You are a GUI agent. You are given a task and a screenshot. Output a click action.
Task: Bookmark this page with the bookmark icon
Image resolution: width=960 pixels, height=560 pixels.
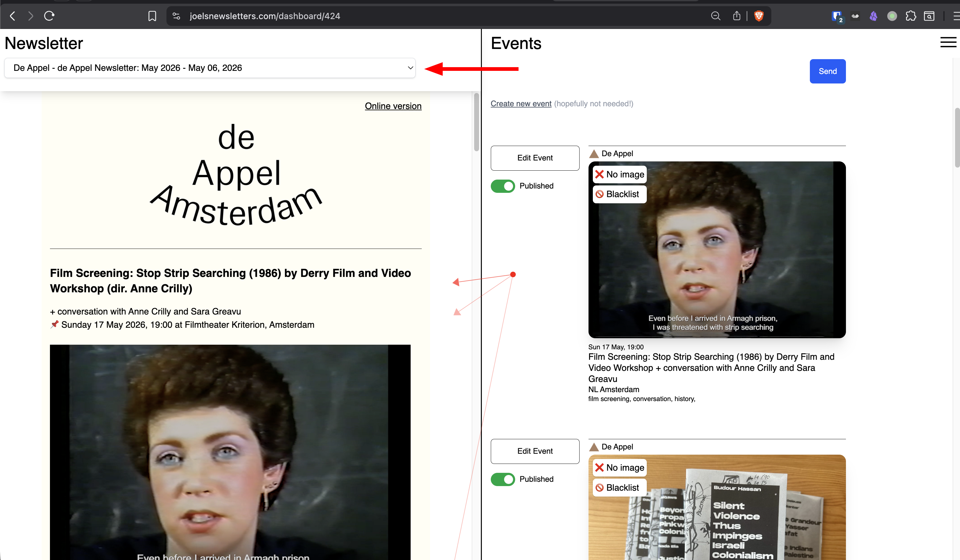152,16
